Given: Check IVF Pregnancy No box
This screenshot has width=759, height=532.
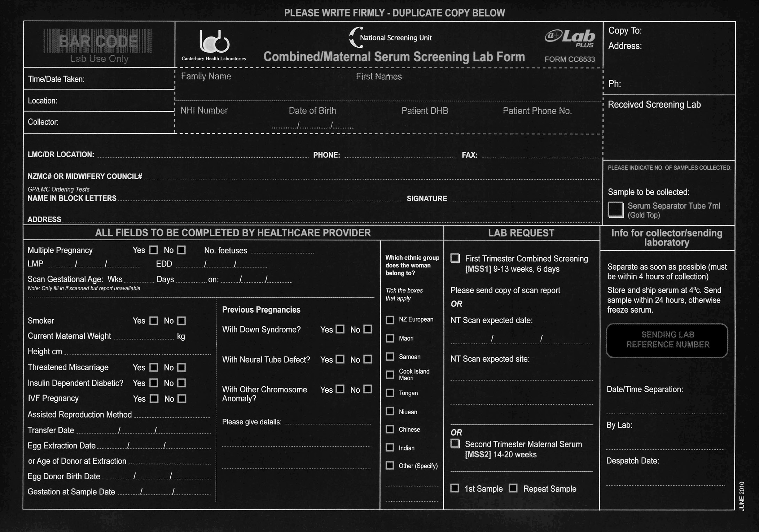Looking at the screenshot, I should 182,399.
